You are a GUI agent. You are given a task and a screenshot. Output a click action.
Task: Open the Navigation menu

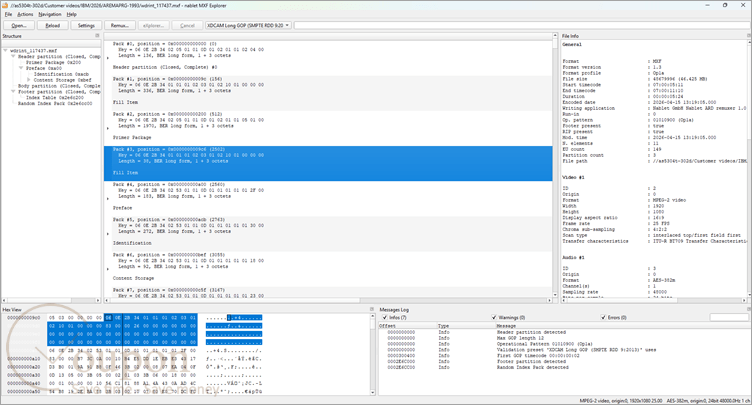click(x=50, y=14)
